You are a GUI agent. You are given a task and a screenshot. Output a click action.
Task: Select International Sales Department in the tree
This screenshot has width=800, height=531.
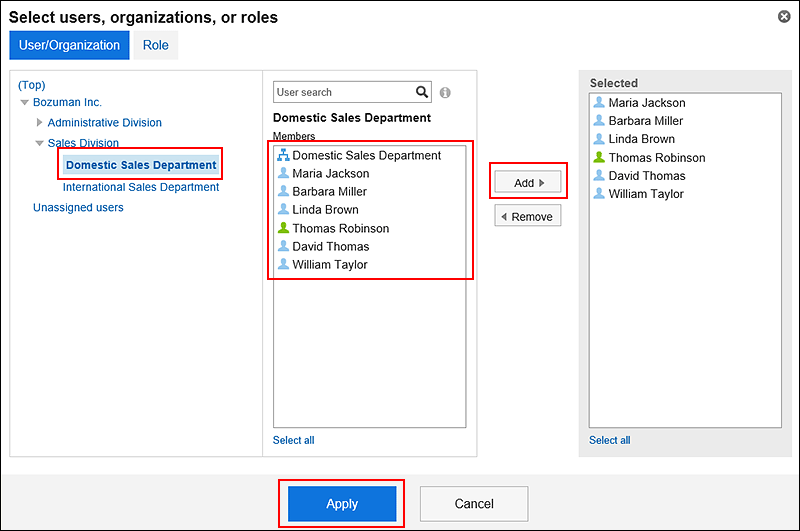pyautogui.click(x=141, y=187)
